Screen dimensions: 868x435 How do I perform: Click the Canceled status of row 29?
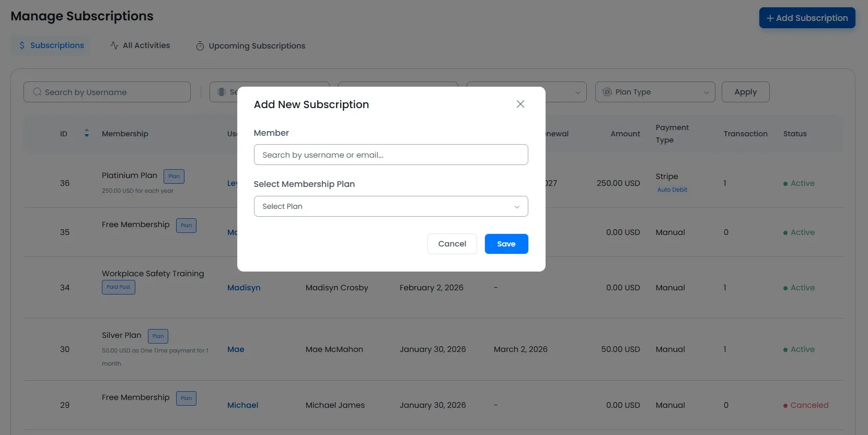tap(806, 405)
